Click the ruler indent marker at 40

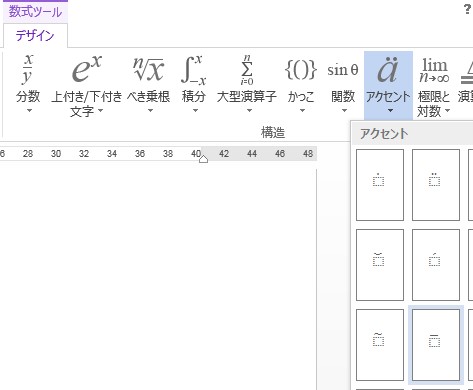[203, 159]
